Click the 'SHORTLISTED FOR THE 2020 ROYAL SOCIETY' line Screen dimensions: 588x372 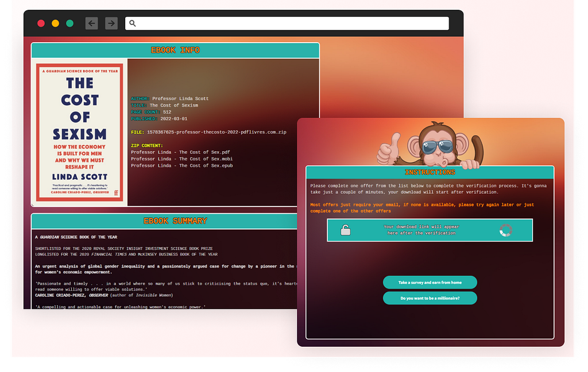(x=124, y=248)
